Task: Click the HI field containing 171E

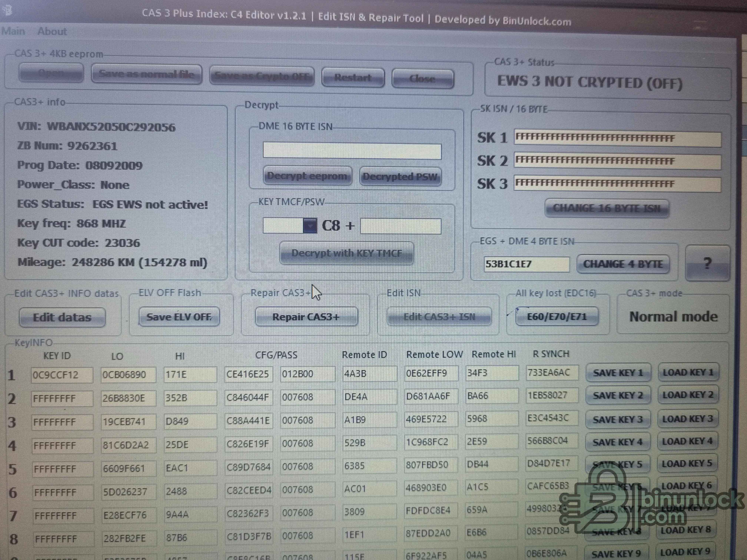Action: click(190, 374)
